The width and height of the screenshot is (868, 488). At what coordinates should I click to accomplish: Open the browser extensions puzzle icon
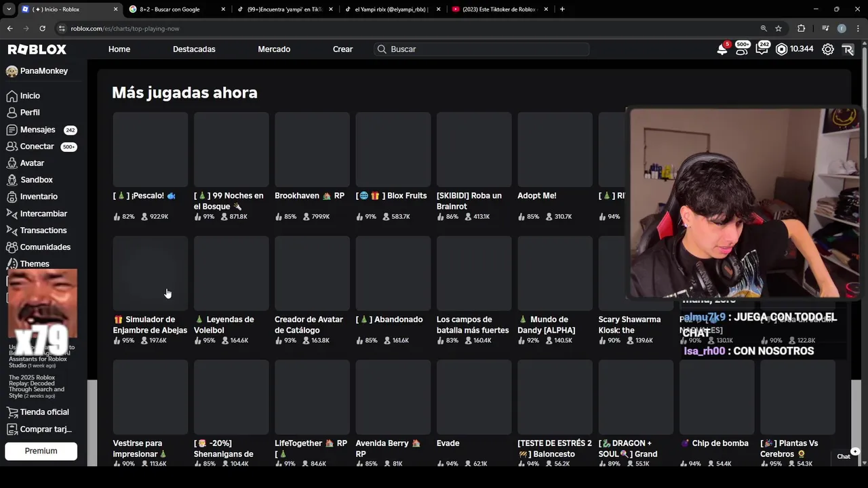(802, 28)
